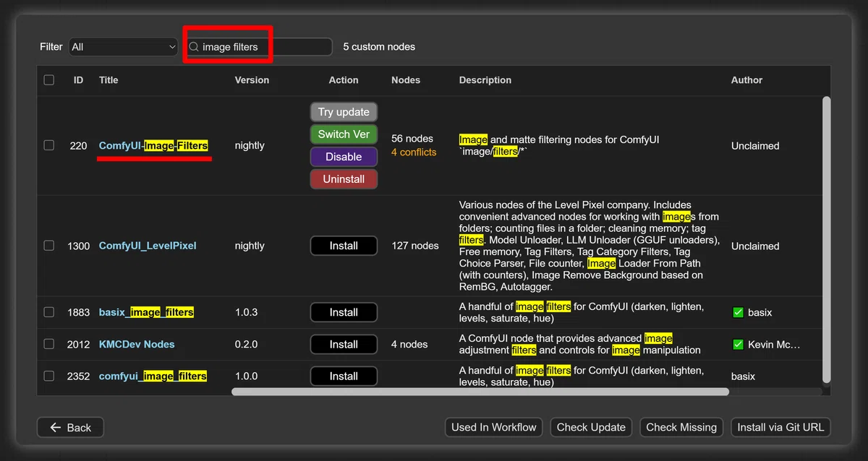Open the comfyui_image_filters title link
This screenshot has height=461, width=868.
pyautogui.click(x=153, y=376)
